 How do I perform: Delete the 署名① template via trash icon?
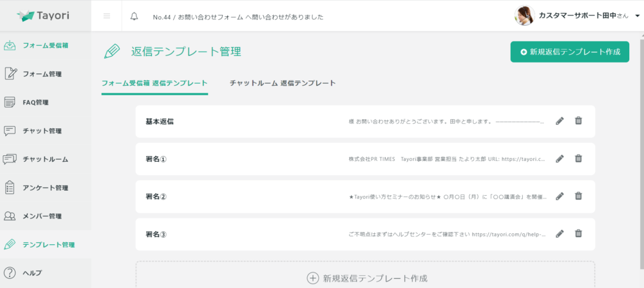click(x=578, y=158)
